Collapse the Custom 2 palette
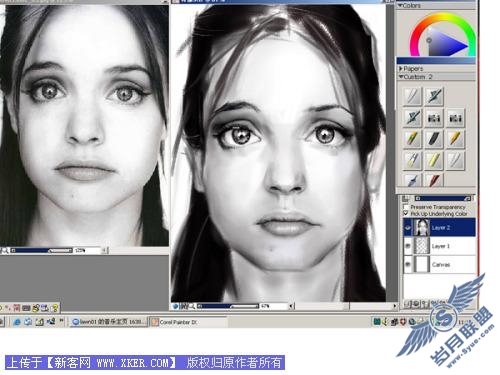Image resolution: width=500 pixels, height=375 pixels. [401, 77]
